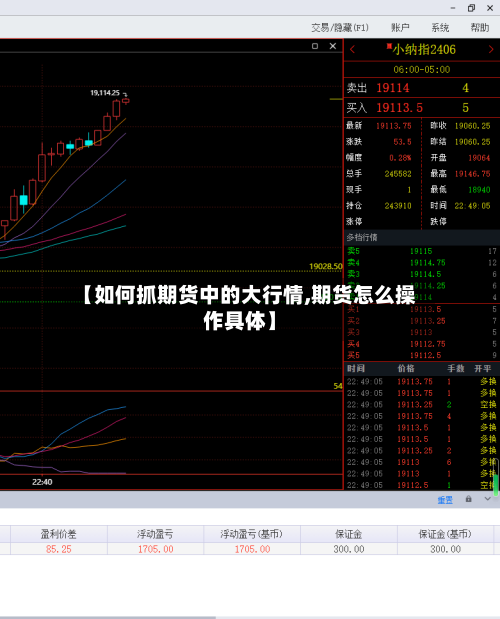Click the 最低 value 18940
The image size is (500, 619).
coord(479,190)
